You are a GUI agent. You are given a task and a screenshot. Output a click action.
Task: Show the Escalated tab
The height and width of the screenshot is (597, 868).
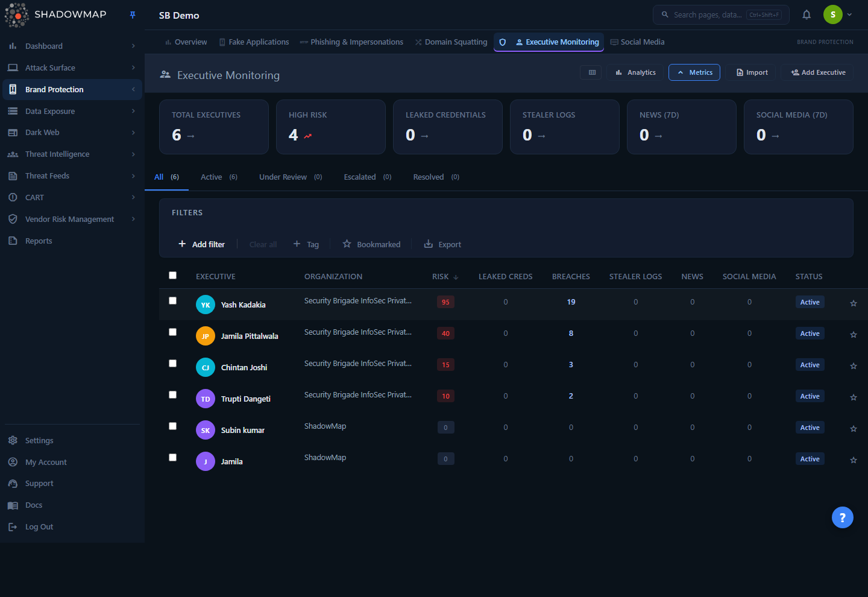click(x=368, y=177)
